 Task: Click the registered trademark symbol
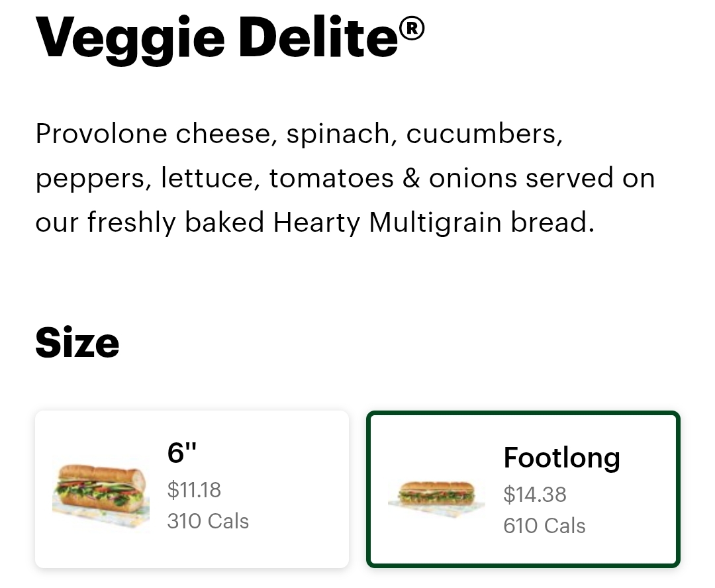point(412,29)
